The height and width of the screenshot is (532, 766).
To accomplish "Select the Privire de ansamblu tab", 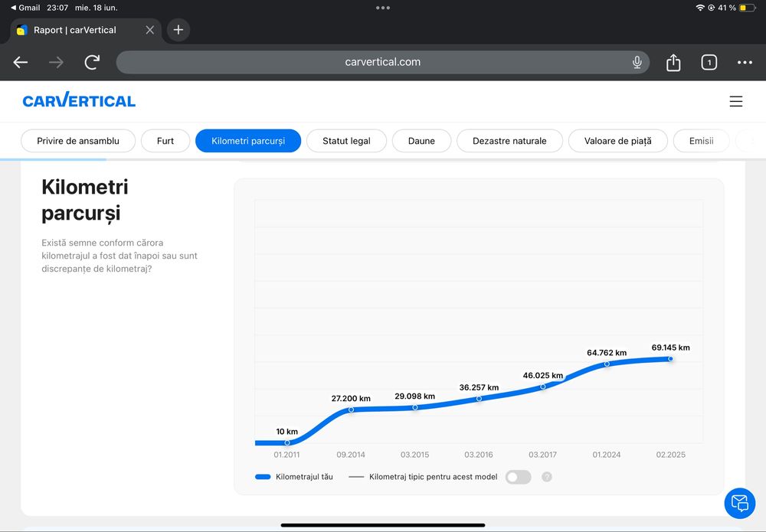I will point(78,141).
